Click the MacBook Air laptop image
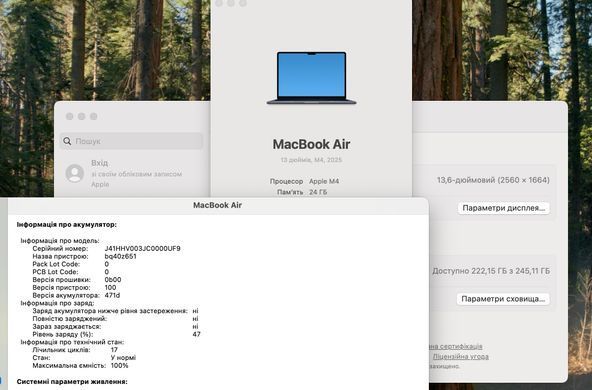Screen dimensions: 592x390 (x=311, y=78)
